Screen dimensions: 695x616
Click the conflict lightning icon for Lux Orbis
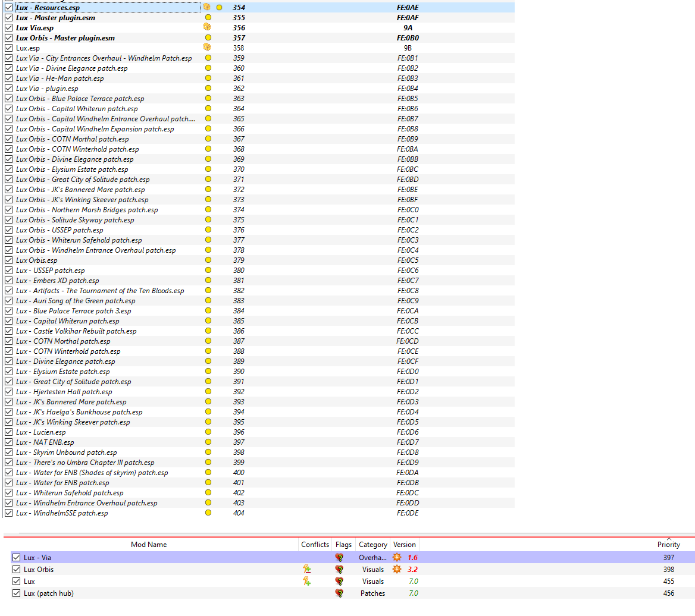306,570
